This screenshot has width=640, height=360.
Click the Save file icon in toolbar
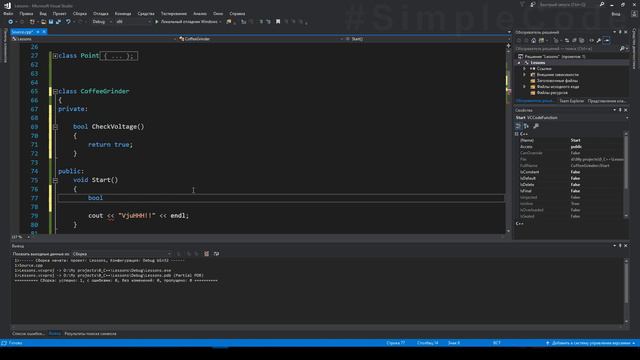[x=51, y=22]
